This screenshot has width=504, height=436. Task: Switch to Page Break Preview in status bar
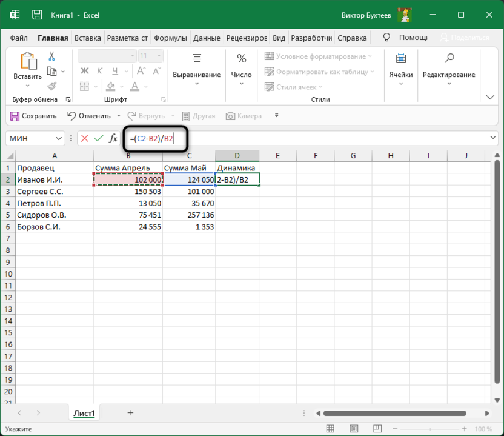(x=377, y=429)
